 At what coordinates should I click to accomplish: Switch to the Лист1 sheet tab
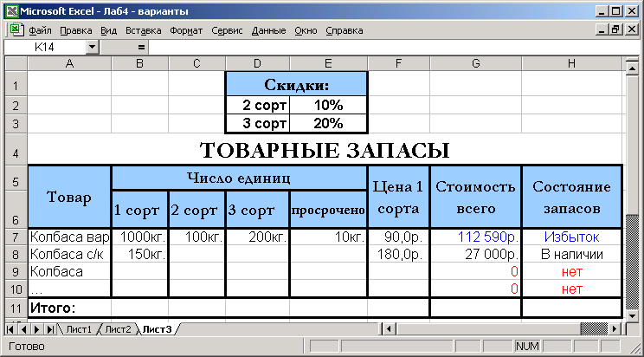click(79, 329)
